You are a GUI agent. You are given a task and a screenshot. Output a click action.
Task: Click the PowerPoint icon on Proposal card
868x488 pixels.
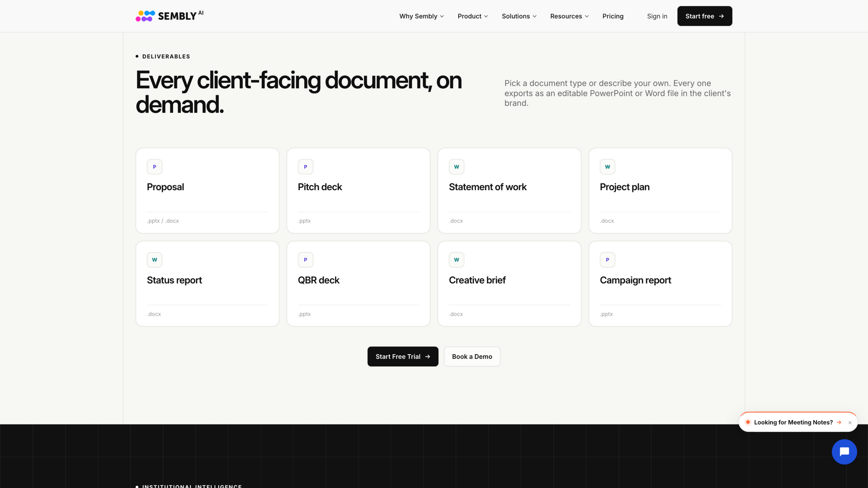(155, 167)
